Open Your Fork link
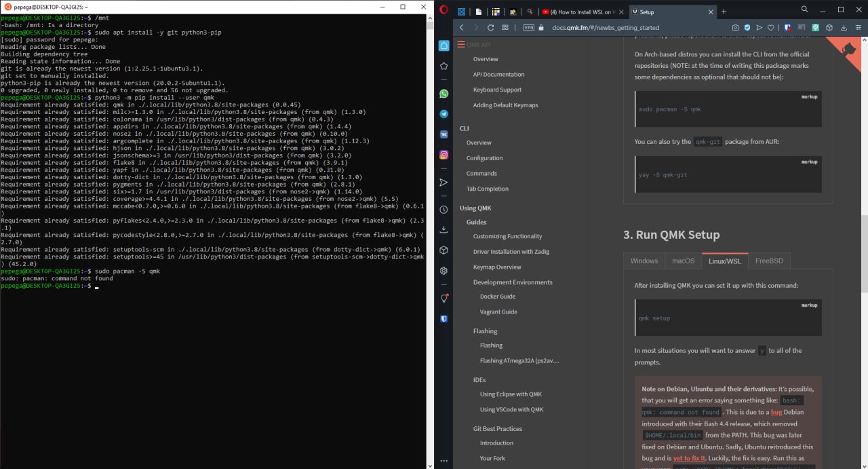The width and height of the screenshot is (868, 469). 492,459
